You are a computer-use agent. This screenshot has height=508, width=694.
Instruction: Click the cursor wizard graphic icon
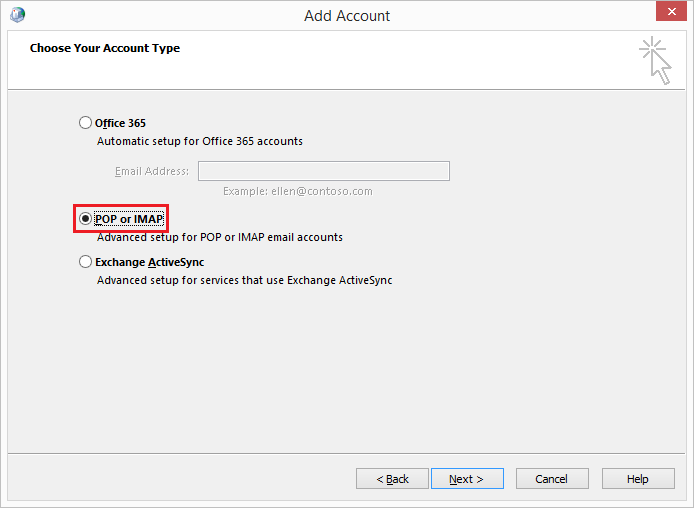pyautogui.click(x=655, y=61)
